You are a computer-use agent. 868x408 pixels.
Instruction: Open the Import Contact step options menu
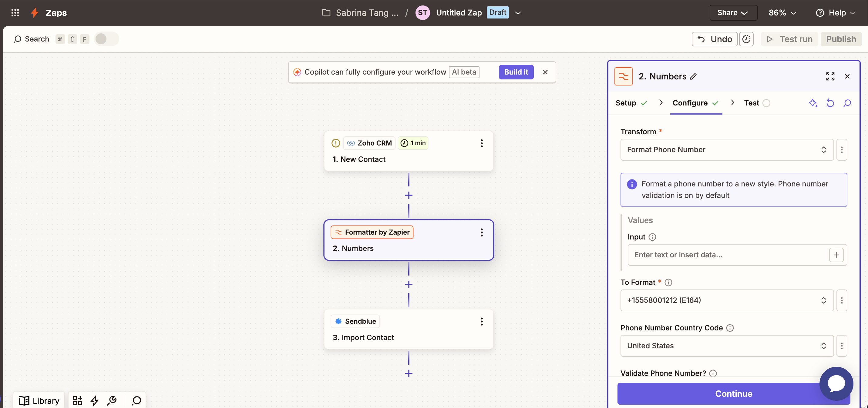(x=482, y=321)
